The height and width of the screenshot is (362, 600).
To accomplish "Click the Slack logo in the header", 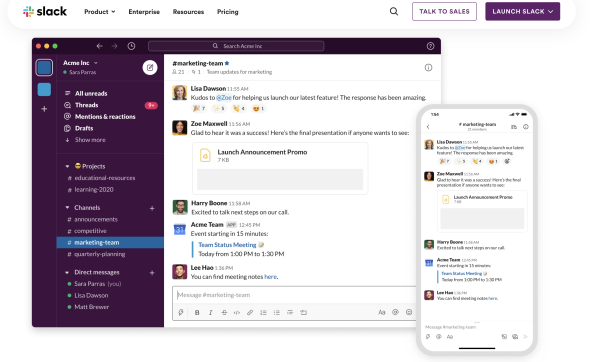I will tap(45, 11).
